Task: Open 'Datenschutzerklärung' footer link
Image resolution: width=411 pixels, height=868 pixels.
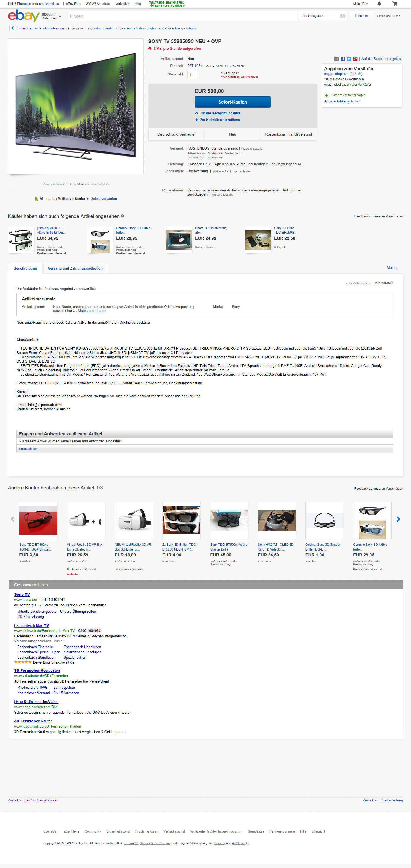Action: (x=155, y=843)
